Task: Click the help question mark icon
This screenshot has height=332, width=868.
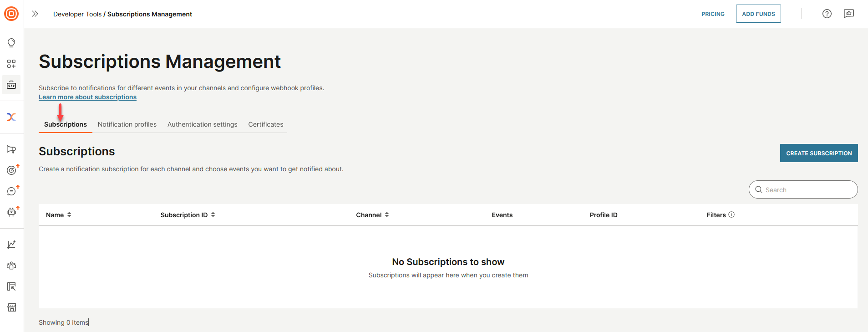Action: (x=827, y=14)
